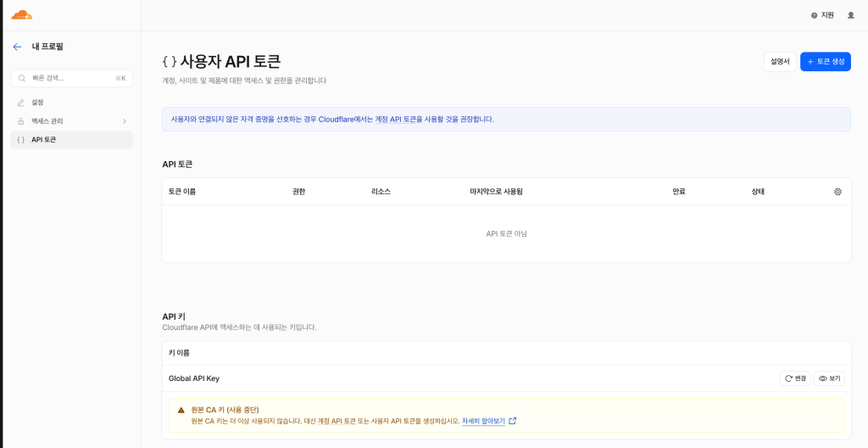The width and height of the screenshot is (868, 448).
Task: Open the 지원 support dropdown
Action: (x=822, y=15)
